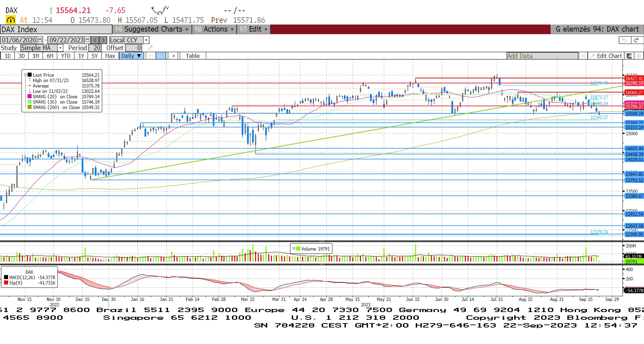The height and width of the screenshot is (344, 644).
Task: Click the High marker icon in legend
Action: [x=30, y=80]
